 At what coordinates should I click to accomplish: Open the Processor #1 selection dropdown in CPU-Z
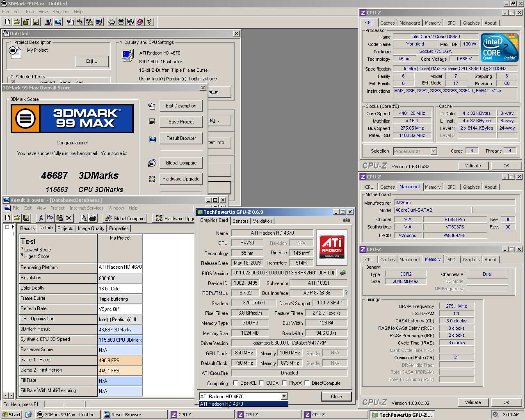tap(434, 151)
